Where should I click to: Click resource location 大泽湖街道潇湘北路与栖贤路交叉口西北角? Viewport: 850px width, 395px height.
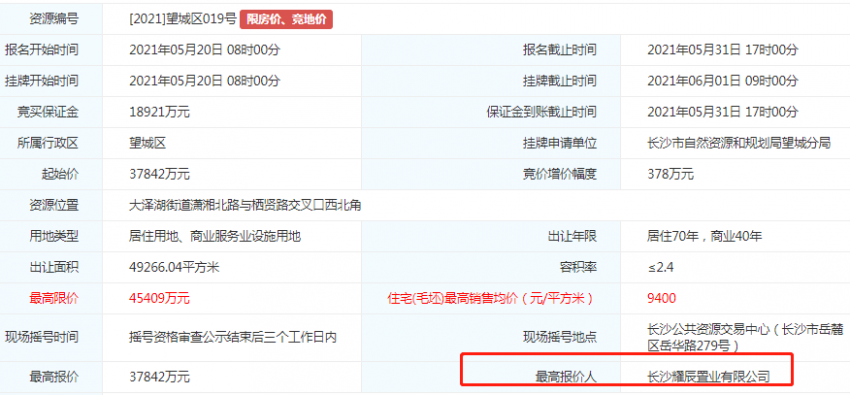point(245,206)
